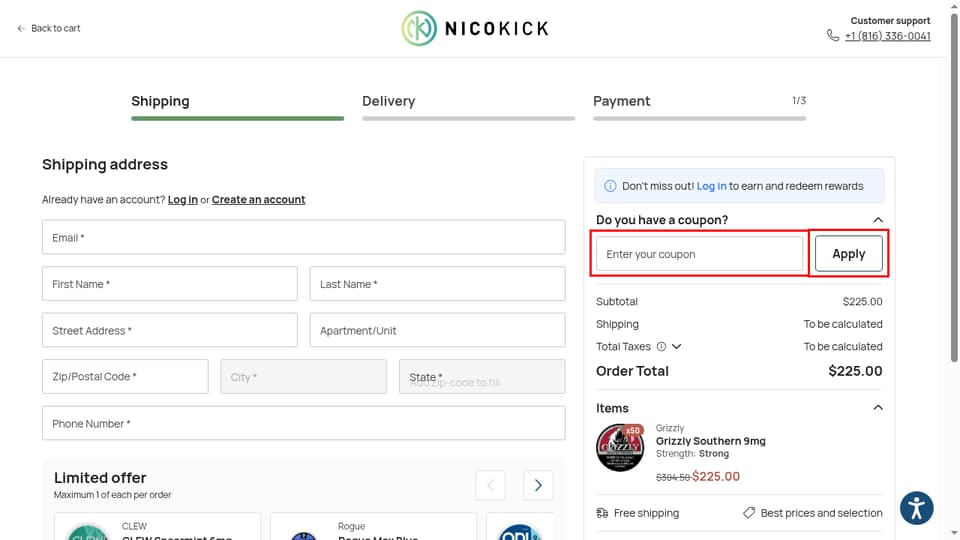
Task: Click the Grizzly Southern product thumbnail
Action: point(620,448)
